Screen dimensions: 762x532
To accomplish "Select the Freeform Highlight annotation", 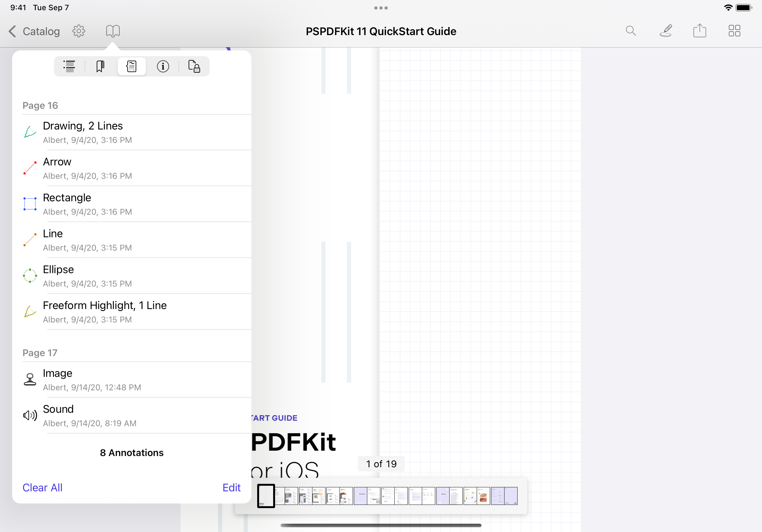I will click(133, 311).
